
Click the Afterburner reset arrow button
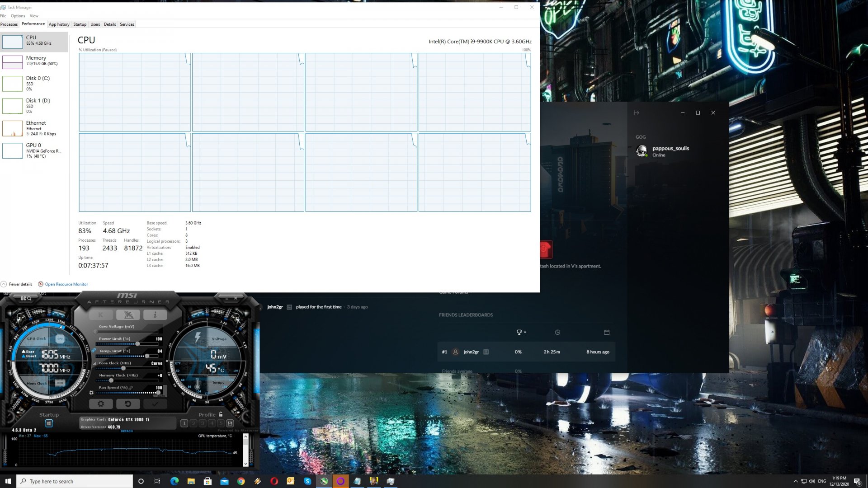coord(128,404)
